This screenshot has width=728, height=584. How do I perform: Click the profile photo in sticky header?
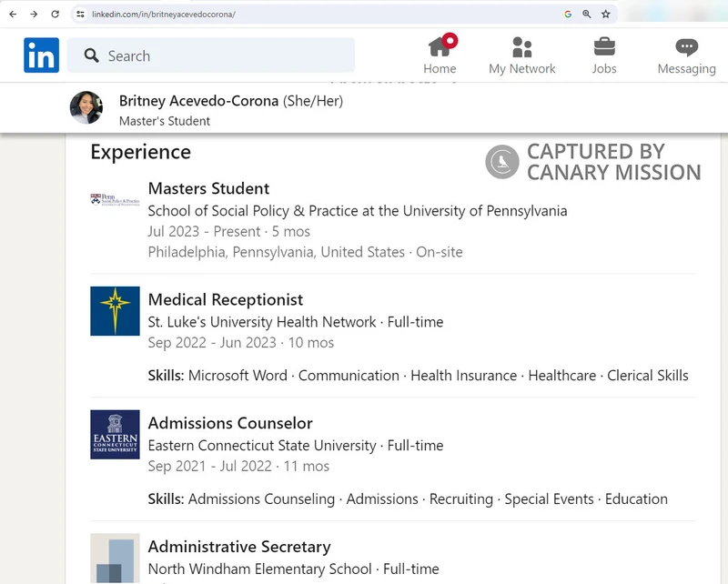coord(86,107)
